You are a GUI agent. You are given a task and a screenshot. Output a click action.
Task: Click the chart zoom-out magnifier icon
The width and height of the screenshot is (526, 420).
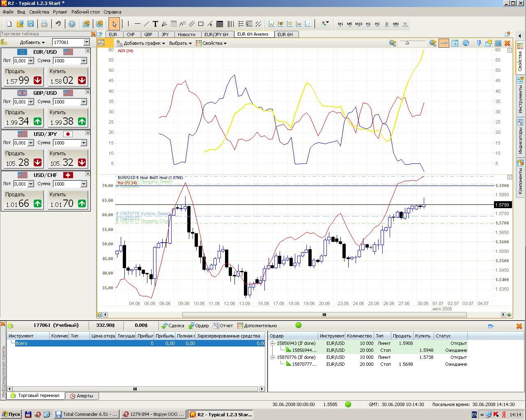point(393,43)
